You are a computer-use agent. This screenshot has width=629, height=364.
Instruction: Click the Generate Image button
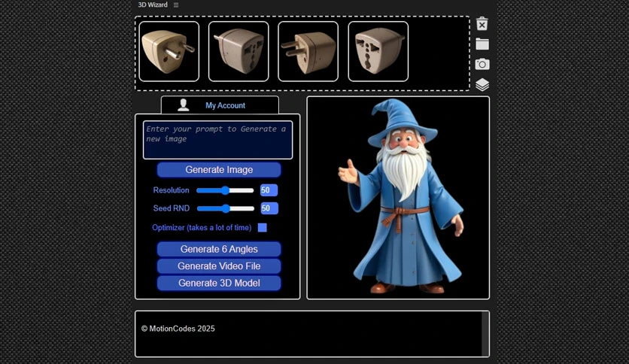219,169
